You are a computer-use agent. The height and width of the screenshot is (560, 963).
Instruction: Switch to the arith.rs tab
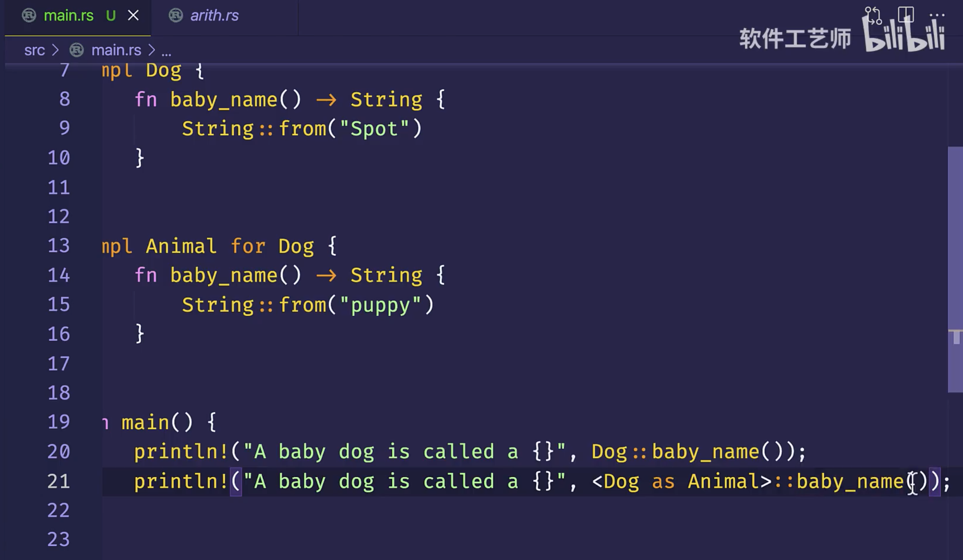click(x=214, y=16)
